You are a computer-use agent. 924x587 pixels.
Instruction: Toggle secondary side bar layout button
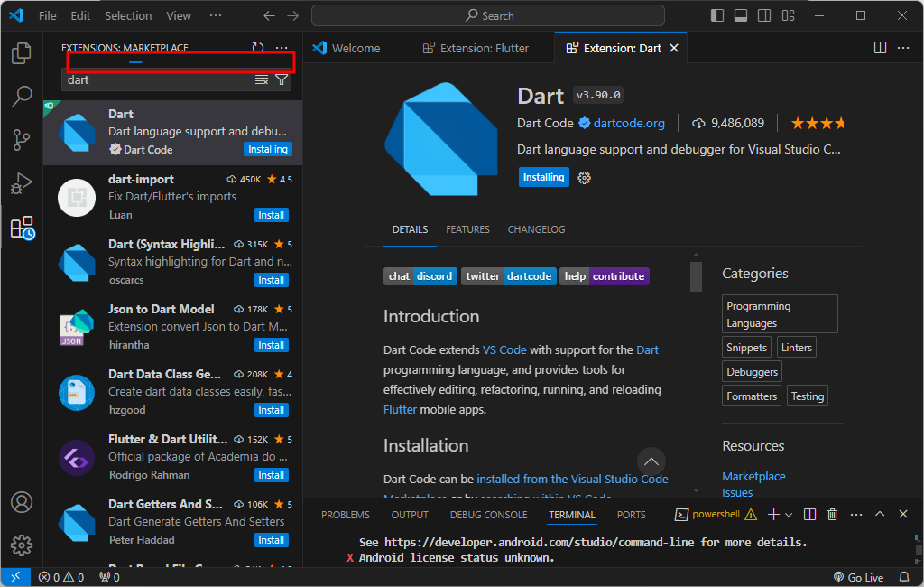tap(764, 16)
